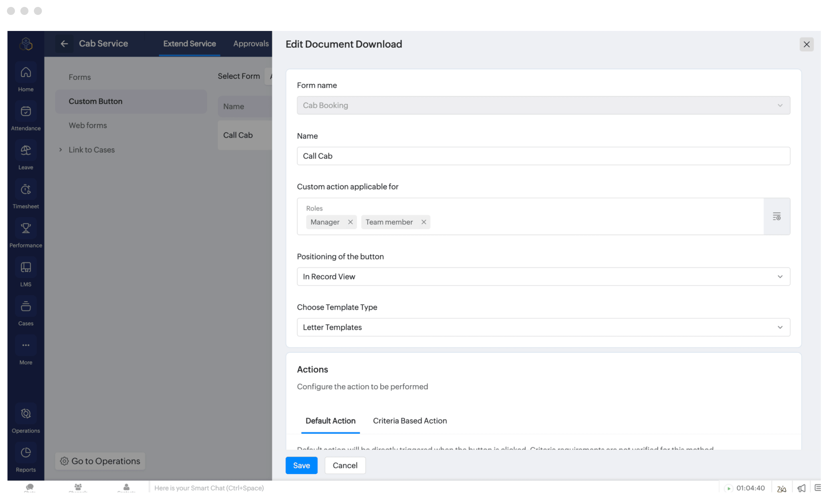
Task: Open the Reports pie chart icon
Action: pos(26,453)
